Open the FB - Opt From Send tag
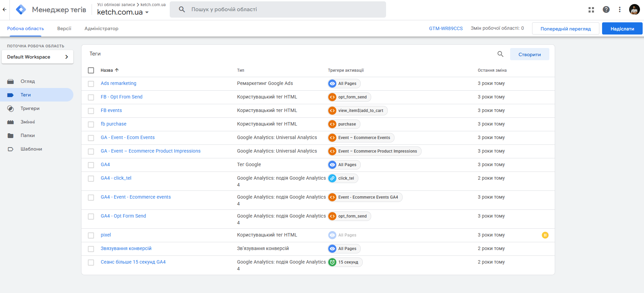The width and height of the screenshot is (644, 293). coord(121,97)
